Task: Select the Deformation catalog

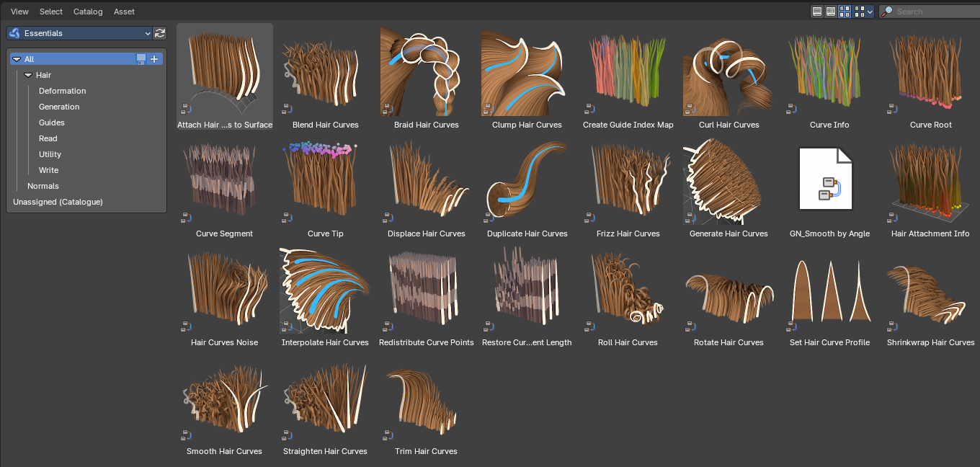Action: click(62, 91)
